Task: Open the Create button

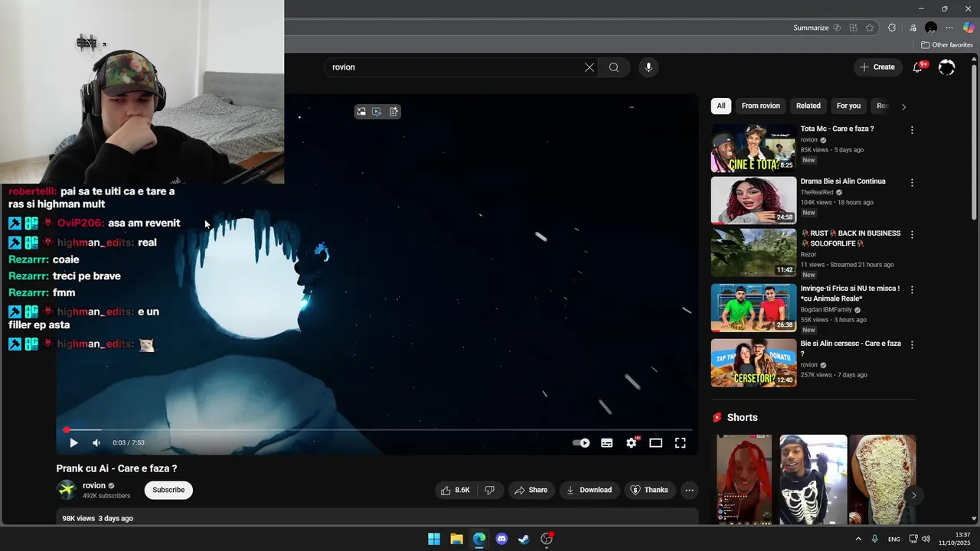Action: (x=877, y=67)
